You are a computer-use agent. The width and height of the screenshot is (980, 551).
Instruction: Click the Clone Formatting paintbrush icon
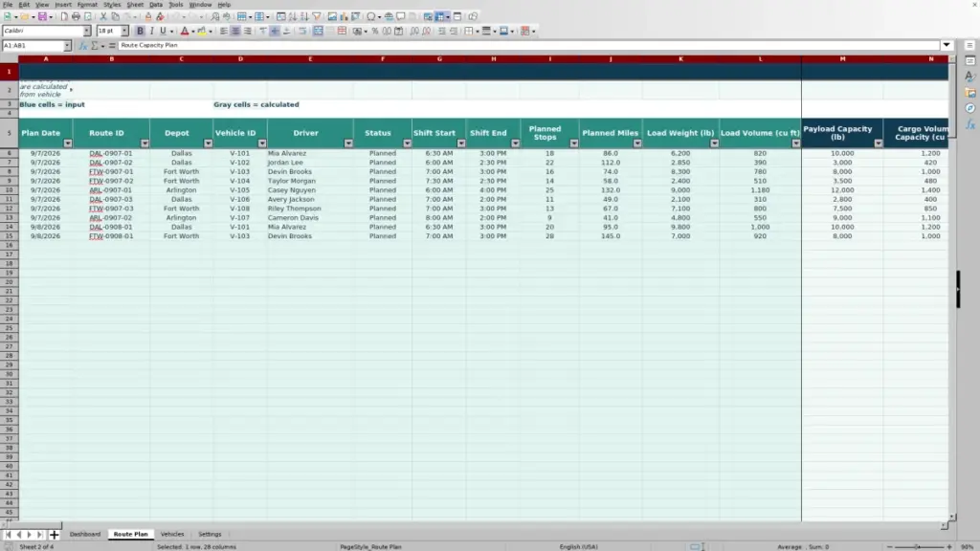148,16
